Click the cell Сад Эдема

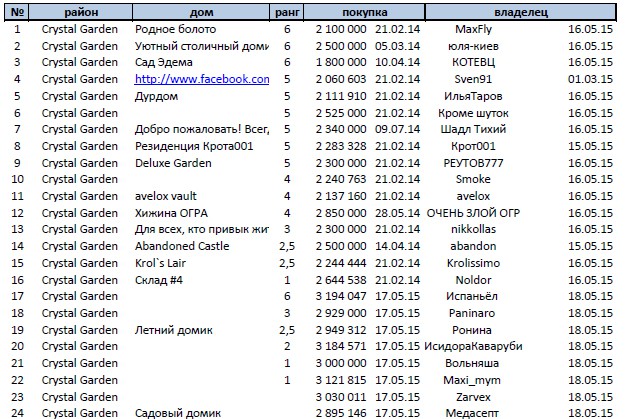(163, 63)
